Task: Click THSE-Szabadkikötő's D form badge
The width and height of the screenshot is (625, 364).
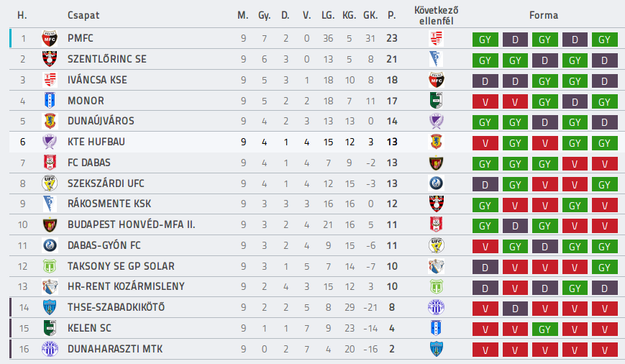Action: pos(515,309)
